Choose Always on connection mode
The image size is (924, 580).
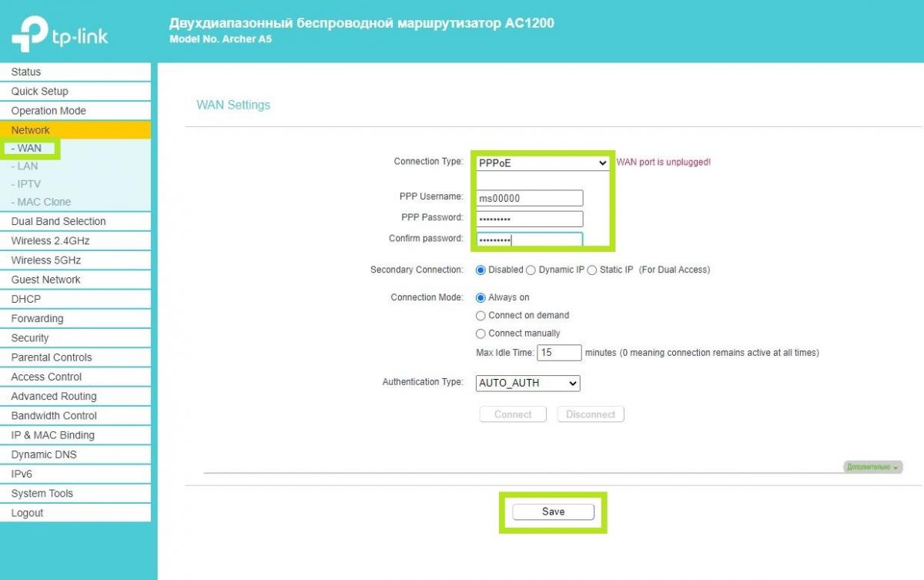pyautogui.click(x=481, y=297)
